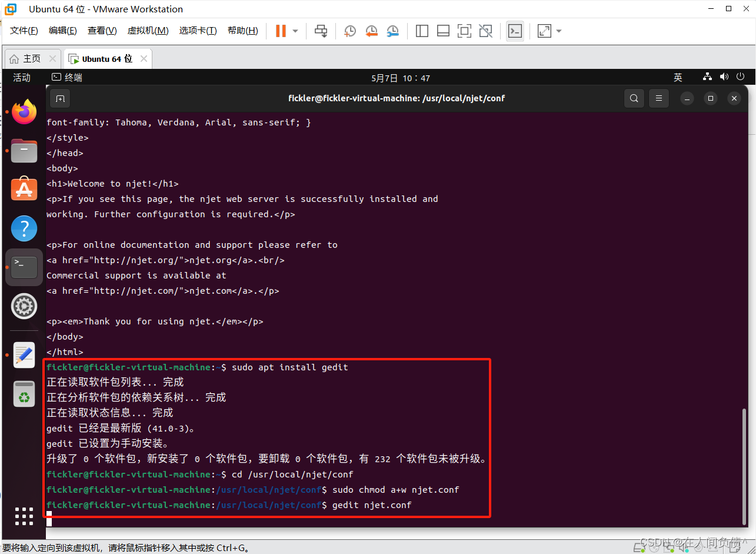Revert to the previous snapshot

[371, 31]
